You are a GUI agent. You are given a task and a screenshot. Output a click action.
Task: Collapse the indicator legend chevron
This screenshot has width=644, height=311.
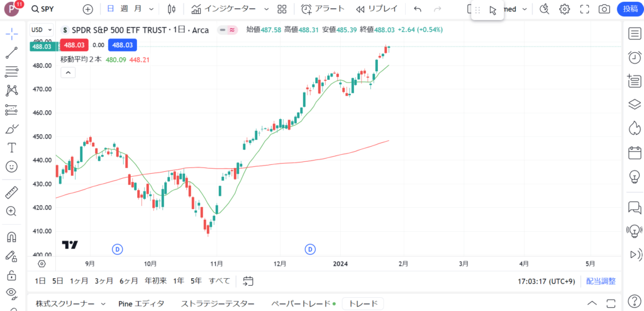click(x=68, y=72)
